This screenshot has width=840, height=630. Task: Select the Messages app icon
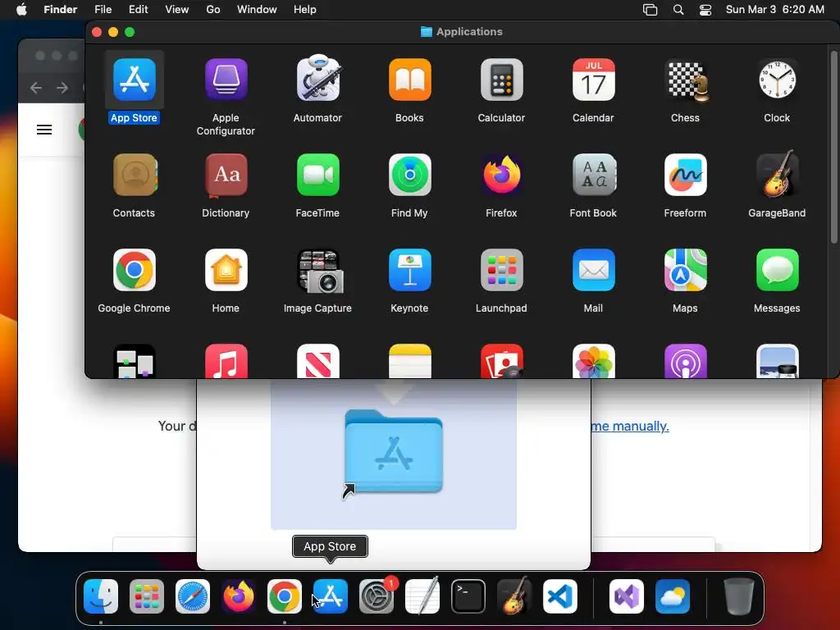[778, 270]
